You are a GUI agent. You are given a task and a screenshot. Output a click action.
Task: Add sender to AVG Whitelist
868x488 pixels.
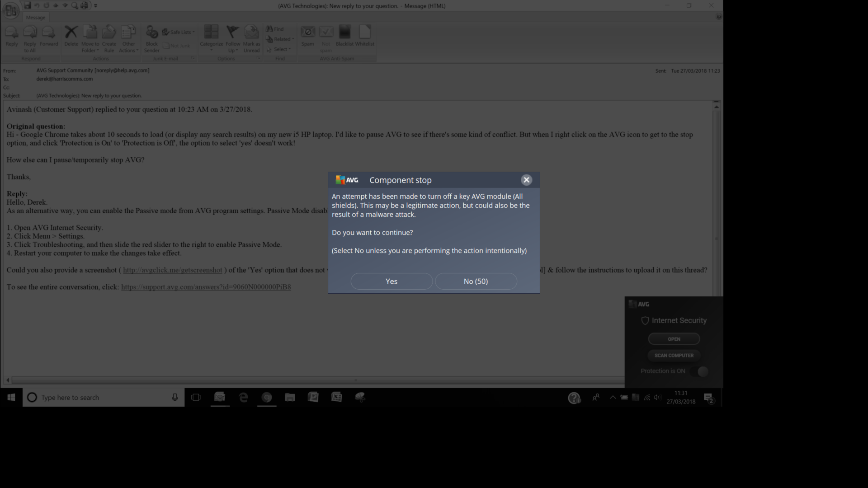[x=364, y=37]
